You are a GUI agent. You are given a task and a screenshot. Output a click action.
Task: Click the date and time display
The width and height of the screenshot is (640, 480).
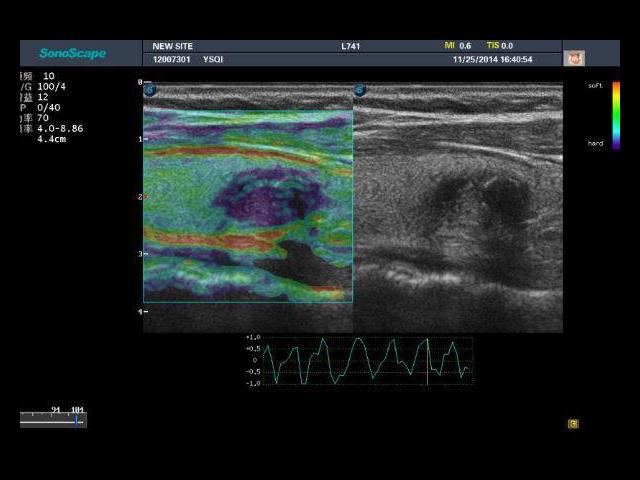point(492,60)
